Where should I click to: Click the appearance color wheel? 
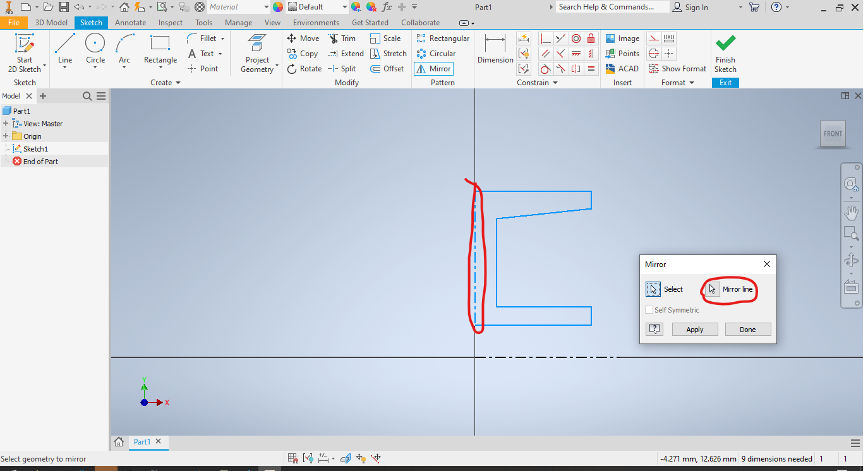click(278, 7)
